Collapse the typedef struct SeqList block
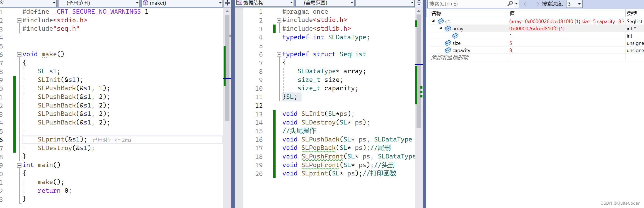 coord(279,54)
